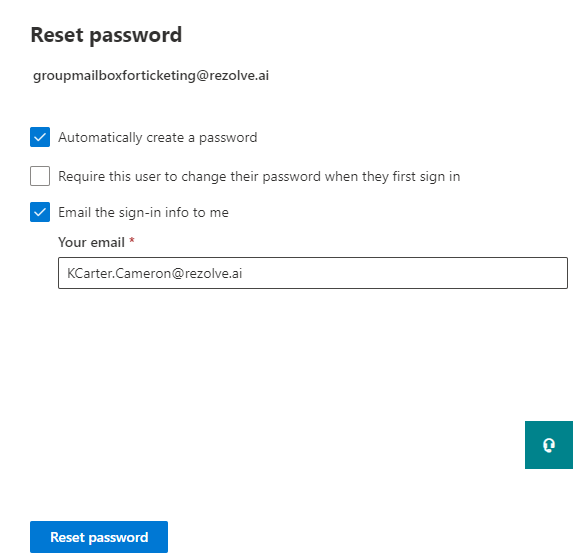Click the empty box beside Require this user
The width and height of the screenshot is (580, 560).
[40, 176]
